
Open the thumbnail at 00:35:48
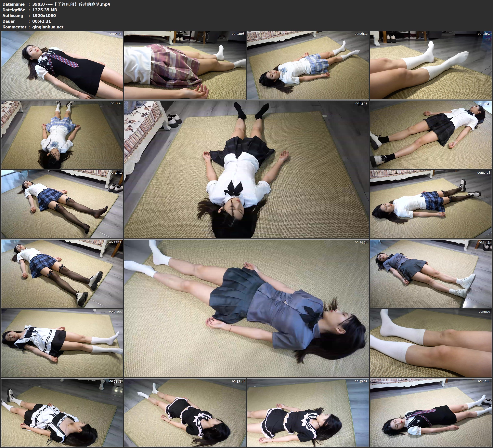(185, 412)
